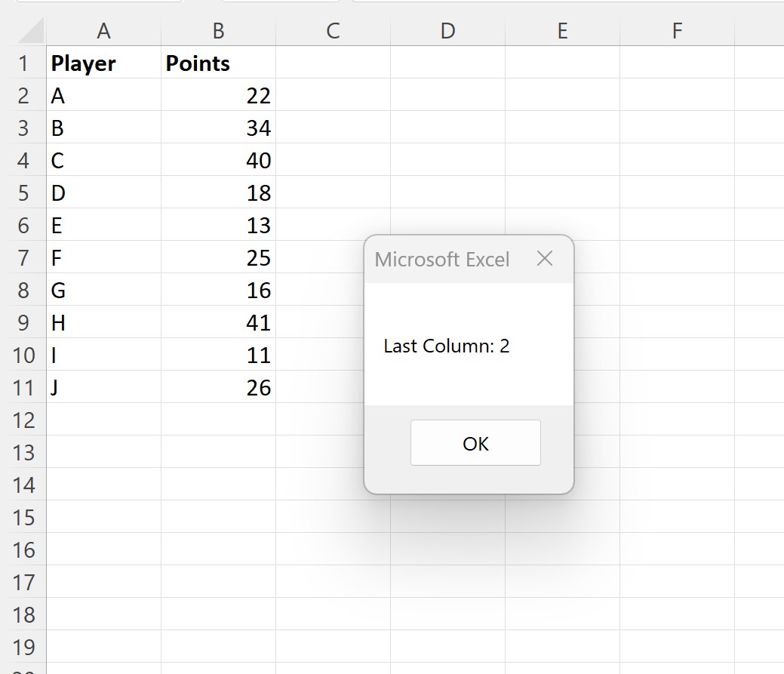Select column A header
Viewport: 784px width, 674px height.
(103, 31)
